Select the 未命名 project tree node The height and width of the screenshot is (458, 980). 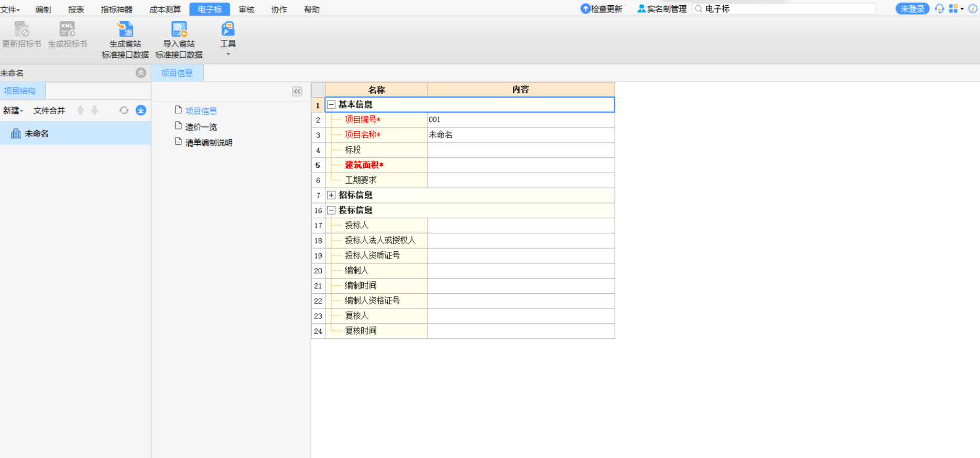click(75, 134)
